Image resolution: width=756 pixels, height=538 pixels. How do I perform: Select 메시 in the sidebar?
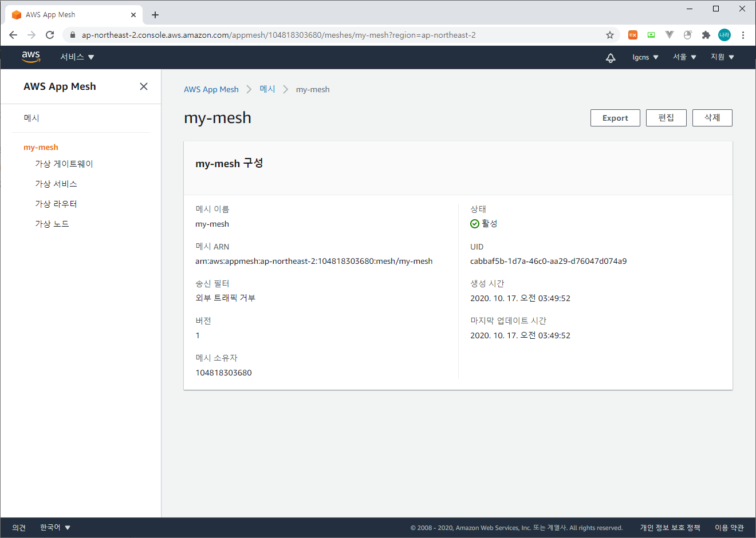31,118
